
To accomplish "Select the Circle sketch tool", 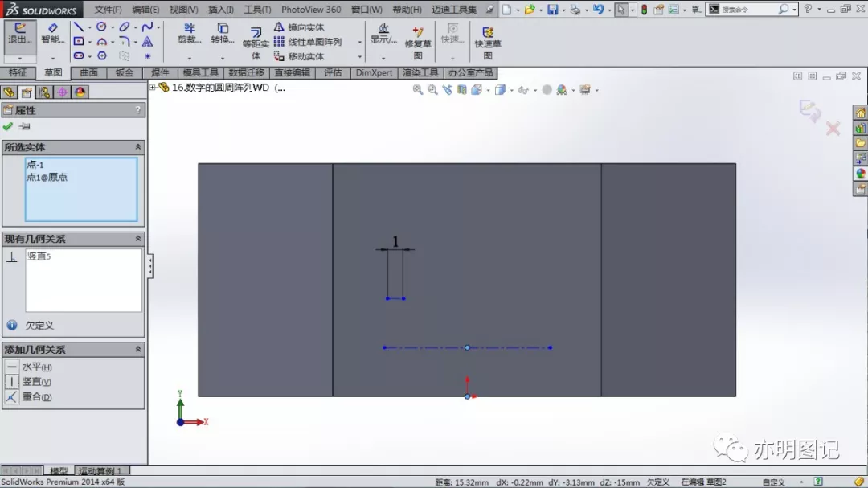I will 101,27.
